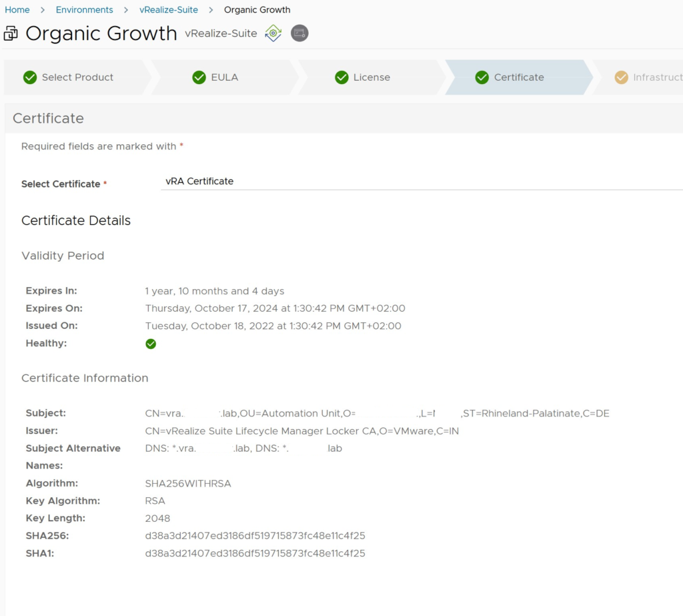Click the green check on EULA step
683x616 pixels.
pyautogui.click(x=199, y=77)
